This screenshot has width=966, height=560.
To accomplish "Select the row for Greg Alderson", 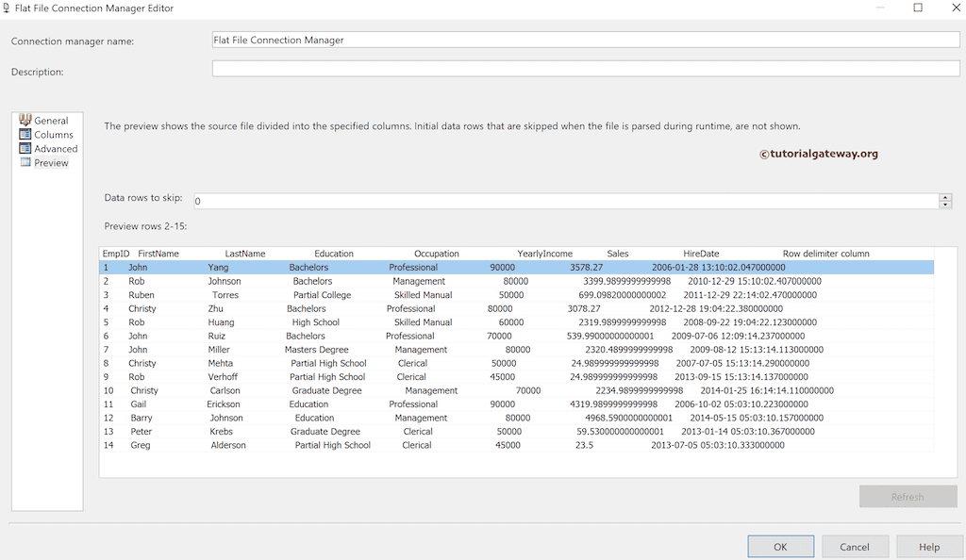I will [283, 445].
